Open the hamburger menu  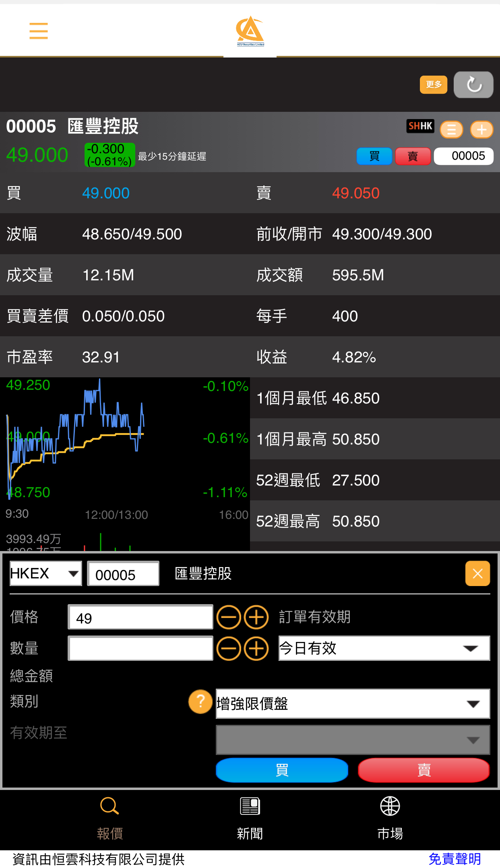pyautogui.click(x=39, y=31)
